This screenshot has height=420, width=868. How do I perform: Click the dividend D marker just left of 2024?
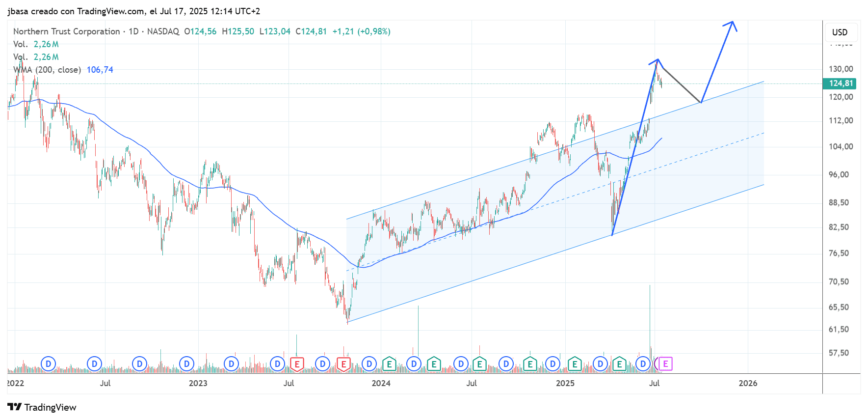[x=369, y=364]
